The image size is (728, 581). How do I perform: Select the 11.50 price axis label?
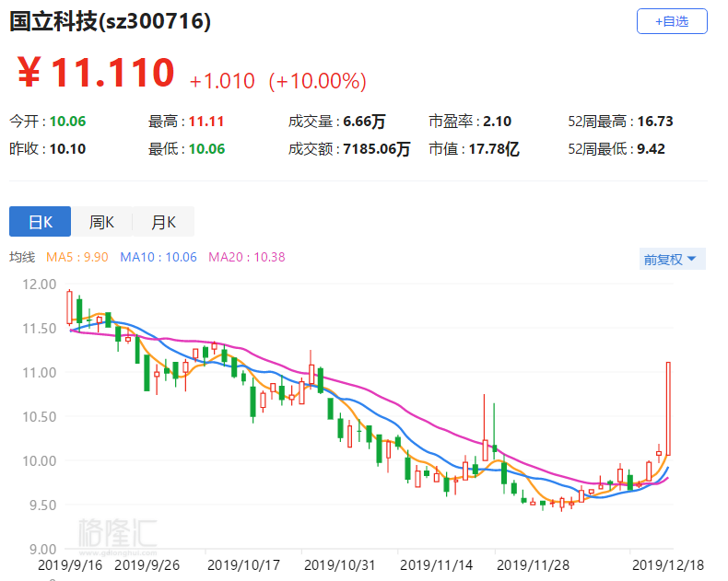point(40,329)
